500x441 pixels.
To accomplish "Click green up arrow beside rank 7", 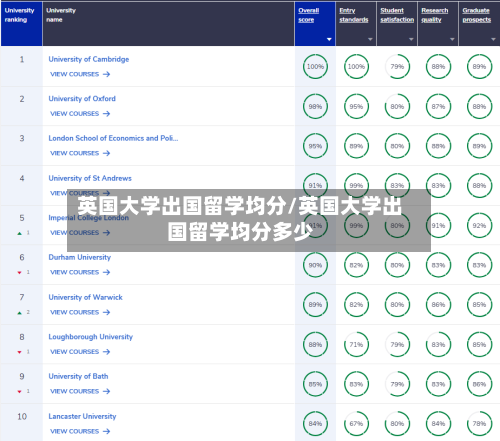I will point(19,313).
